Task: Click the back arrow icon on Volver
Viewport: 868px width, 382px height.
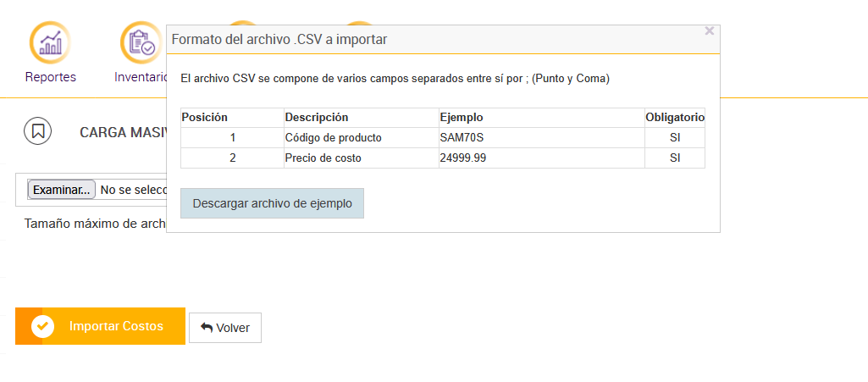Action: (207, 328)
